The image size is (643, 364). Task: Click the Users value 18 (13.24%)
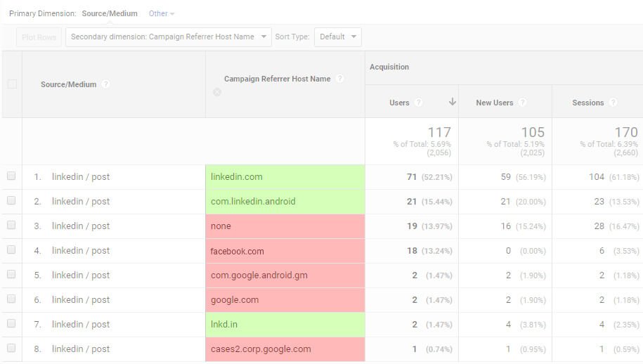429,251
